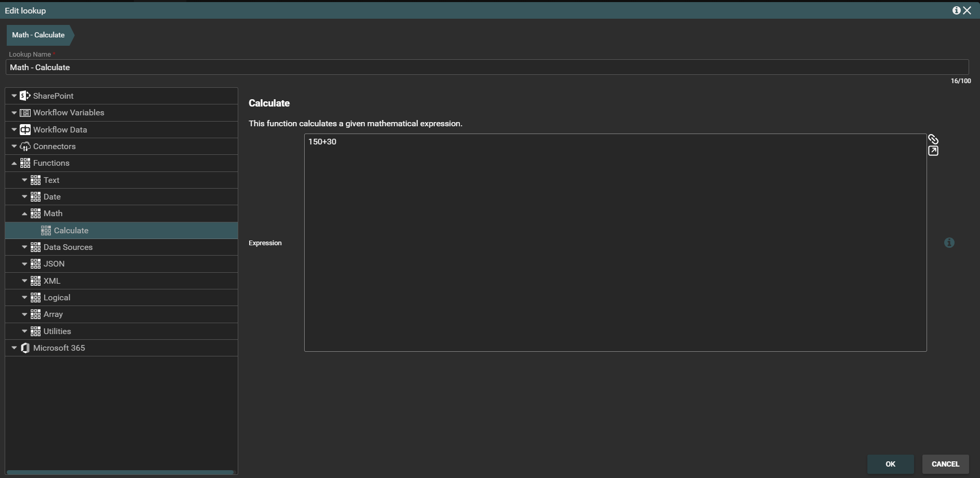The height and width of the screenshot is (478, 980).
Task: Click the Math - Calculate breadcrumb tab
Action: pyautogui.click(x=38, y=35)
